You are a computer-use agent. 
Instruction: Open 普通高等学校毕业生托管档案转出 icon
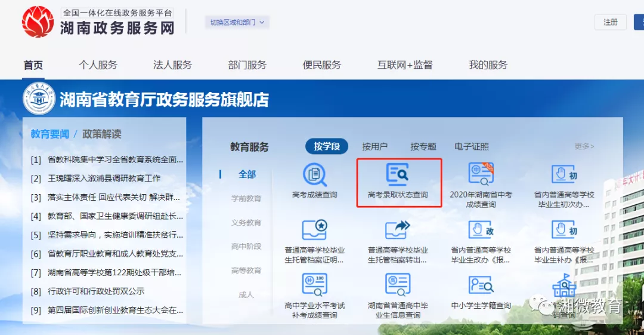(398, 230)
